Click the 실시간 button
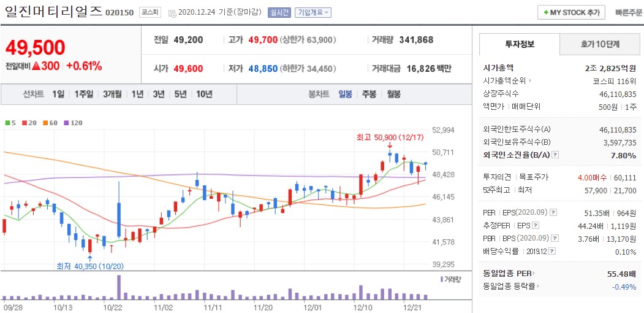The image size is (644, 313). click(279, 12)
